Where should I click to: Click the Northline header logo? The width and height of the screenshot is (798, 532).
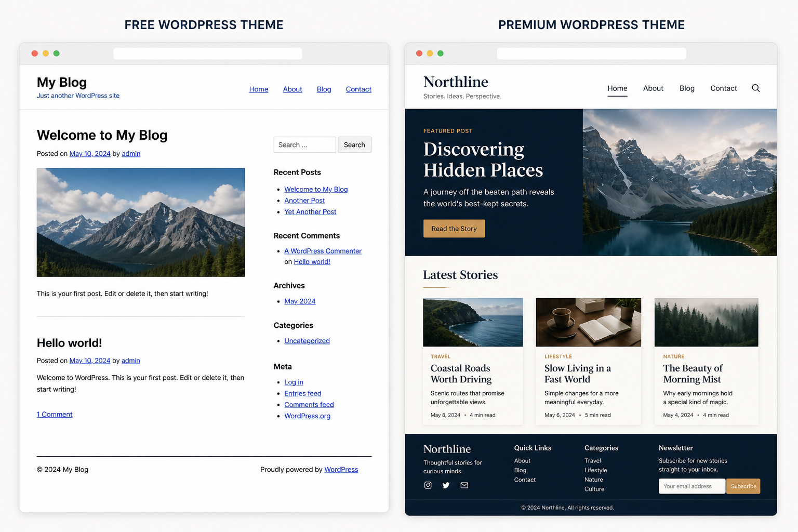pos(456,82)
